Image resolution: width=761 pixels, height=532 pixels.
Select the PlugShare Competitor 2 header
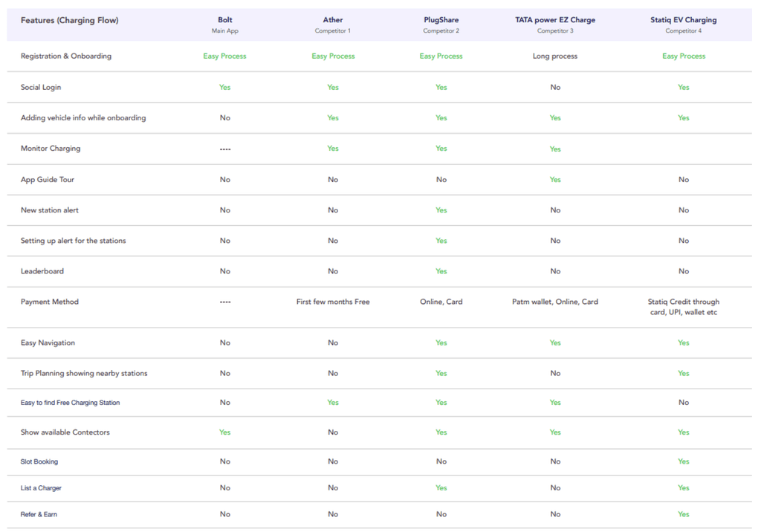click(x=441, y=25)
